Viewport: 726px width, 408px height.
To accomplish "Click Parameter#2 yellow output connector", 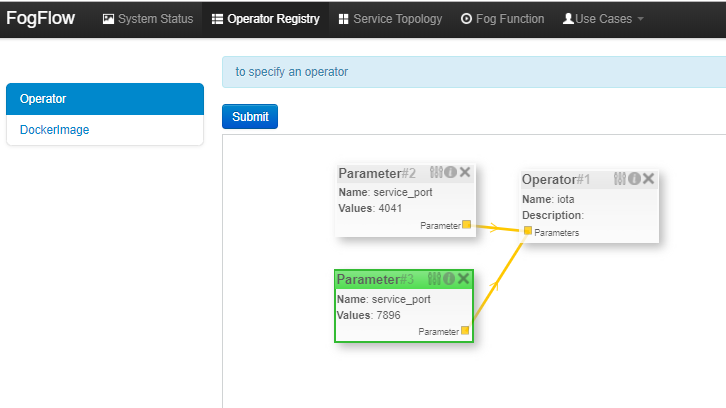I will (x=467, y=225).
